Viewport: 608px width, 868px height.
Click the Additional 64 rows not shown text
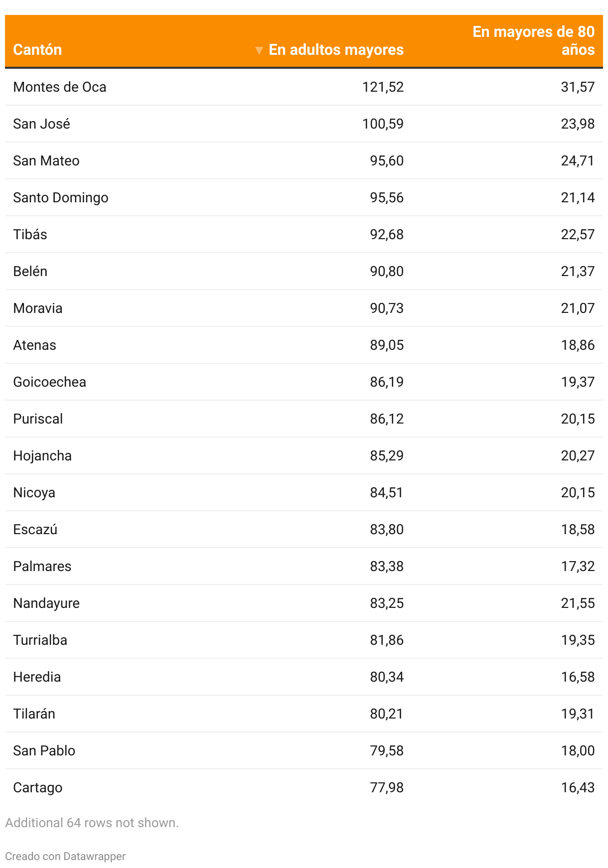coord(92,823)
